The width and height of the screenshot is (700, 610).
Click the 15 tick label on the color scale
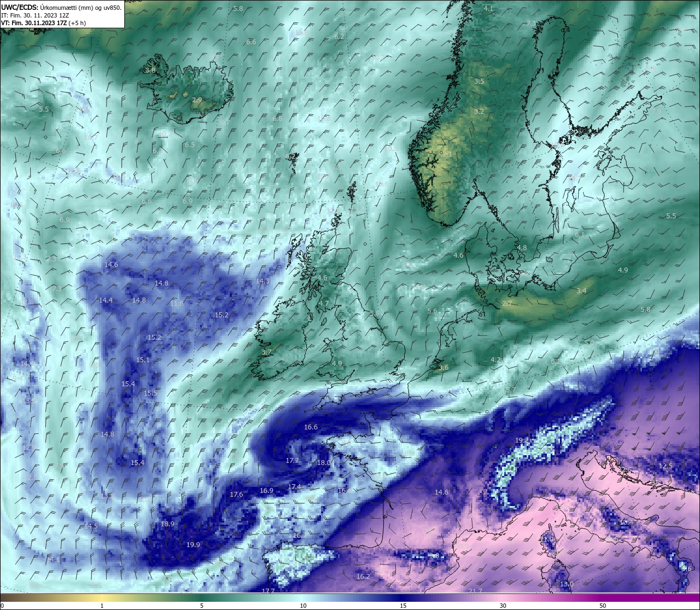pos(403,606)
